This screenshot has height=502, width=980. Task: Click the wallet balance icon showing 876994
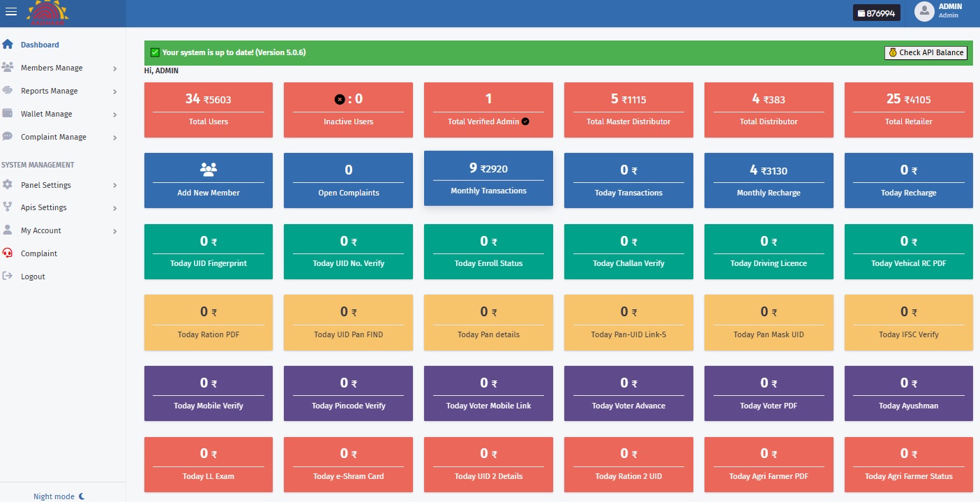click(860, 12)
